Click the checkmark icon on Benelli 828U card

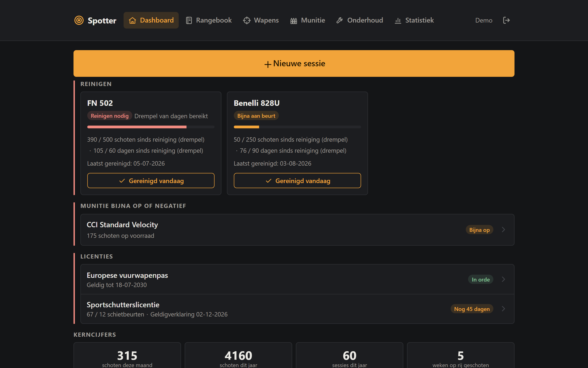pyautogui.click(x=269, y=181)
